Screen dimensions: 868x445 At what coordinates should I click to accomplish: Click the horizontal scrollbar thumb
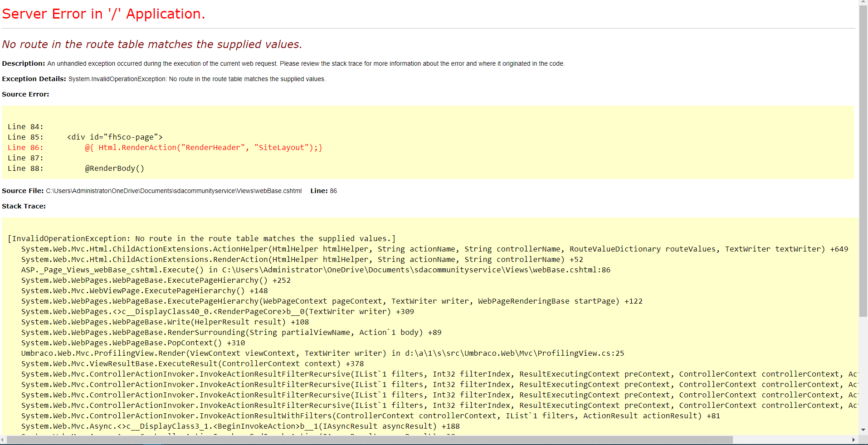(x=370, y=440)
